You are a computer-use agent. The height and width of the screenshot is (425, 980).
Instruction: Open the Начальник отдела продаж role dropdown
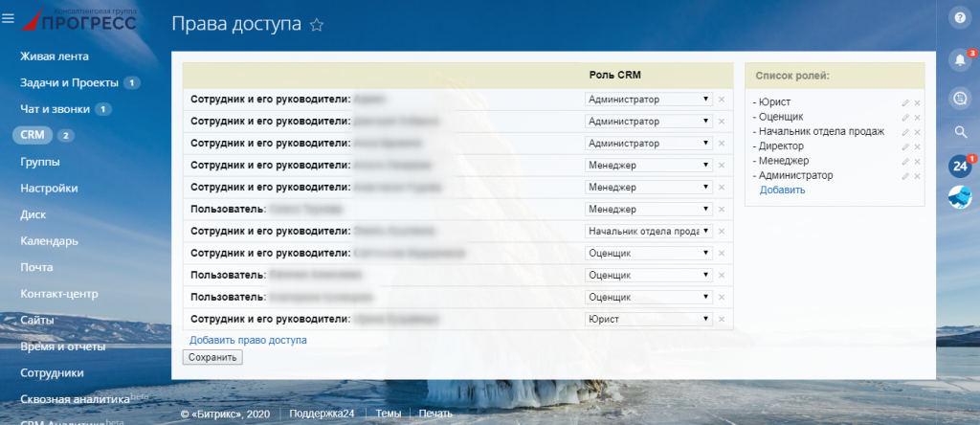click(649, 232)
